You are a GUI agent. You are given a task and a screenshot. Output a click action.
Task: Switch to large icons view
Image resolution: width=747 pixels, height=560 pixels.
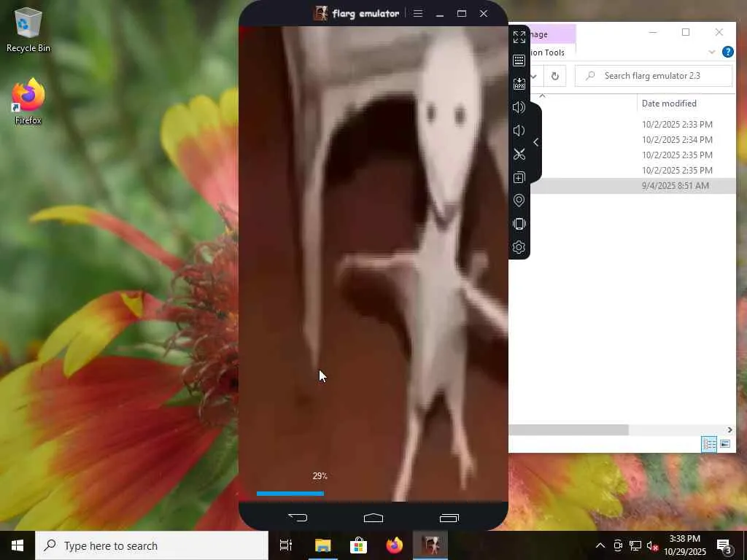(724, 444)
